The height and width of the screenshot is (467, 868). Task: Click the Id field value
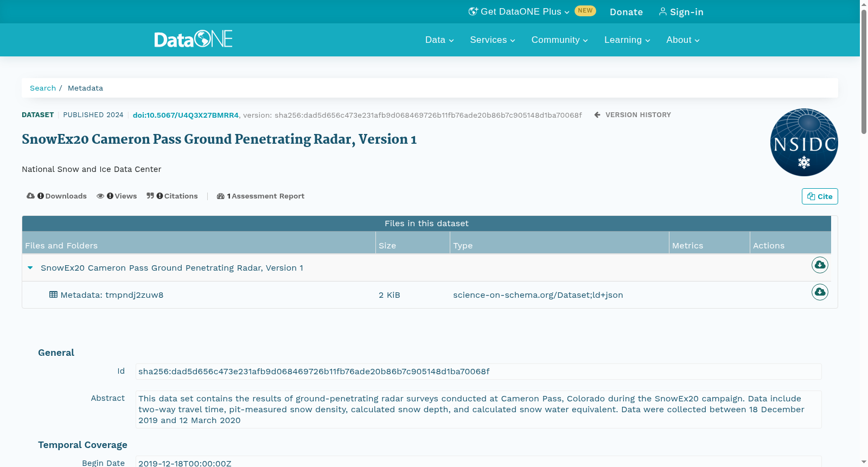[478, 372]
